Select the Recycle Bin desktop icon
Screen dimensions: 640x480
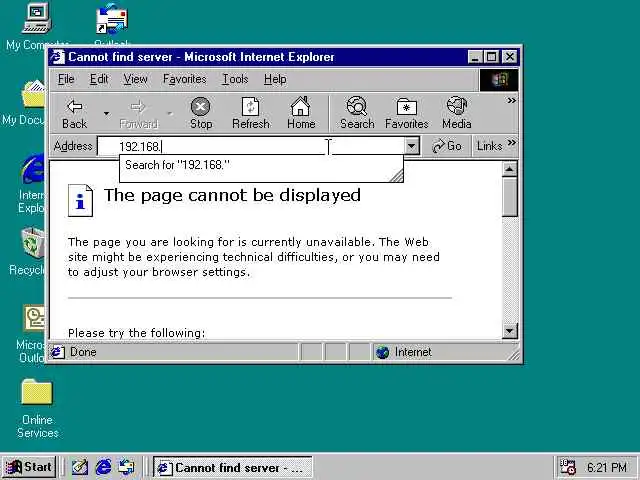click(x=33, y=243)
